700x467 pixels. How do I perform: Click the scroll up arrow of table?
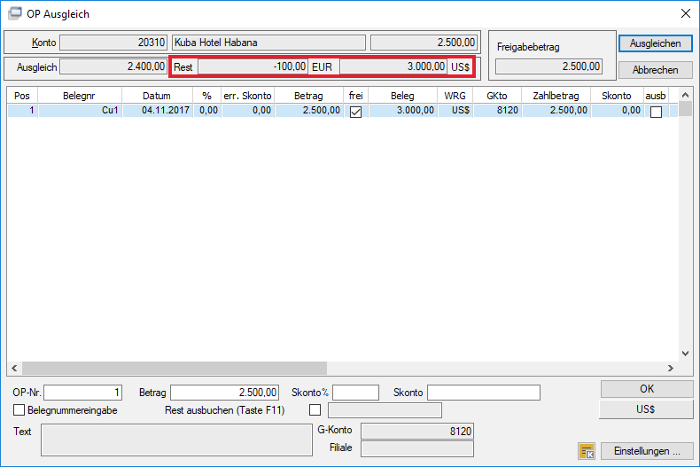point(685,95)
